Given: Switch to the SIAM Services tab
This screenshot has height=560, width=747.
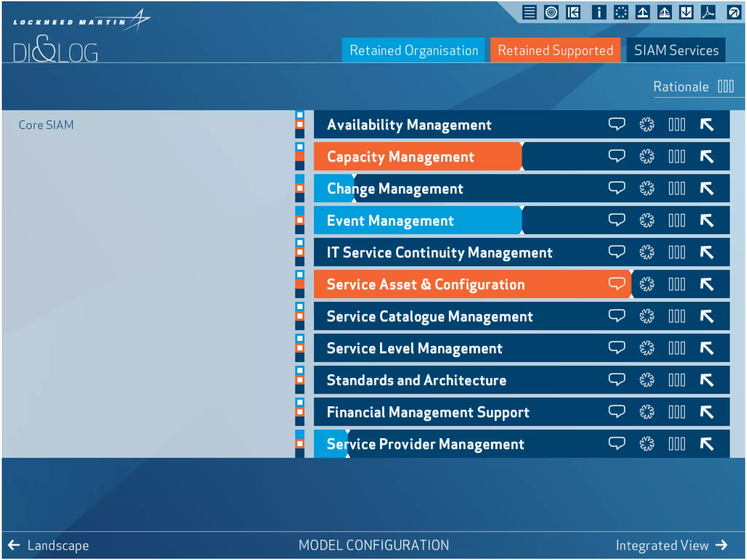Looking at the screenshot, I should [x=676, y=50].
